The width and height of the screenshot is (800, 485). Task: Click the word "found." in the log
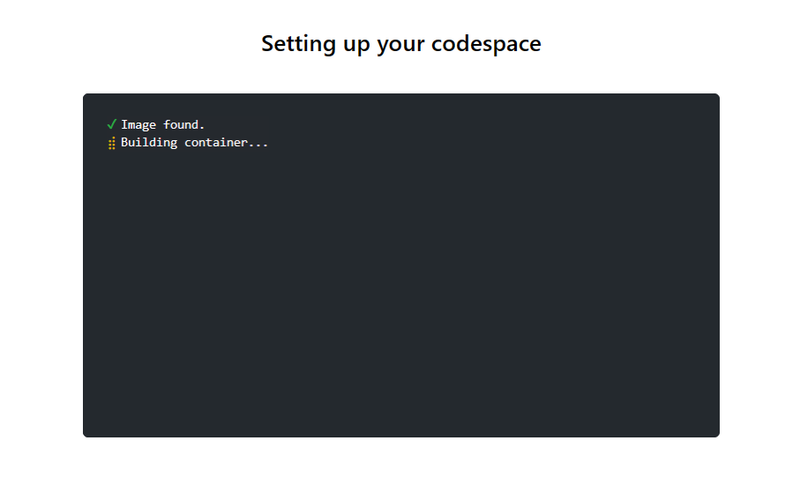184,125
